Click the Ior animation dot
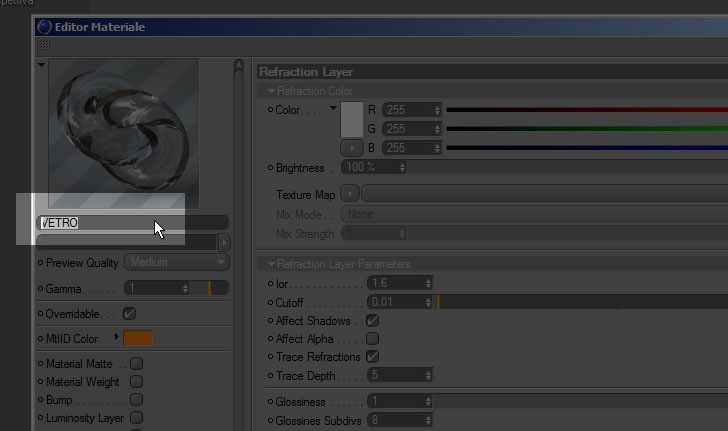The height and width of the screenshot is (431, 728). (x=270, y=283)
